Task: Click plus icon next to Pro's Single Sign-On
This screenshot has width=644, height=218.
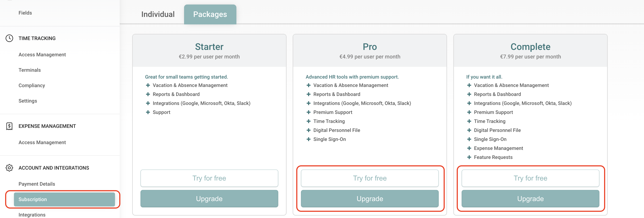Action: [x=308, y=139]
